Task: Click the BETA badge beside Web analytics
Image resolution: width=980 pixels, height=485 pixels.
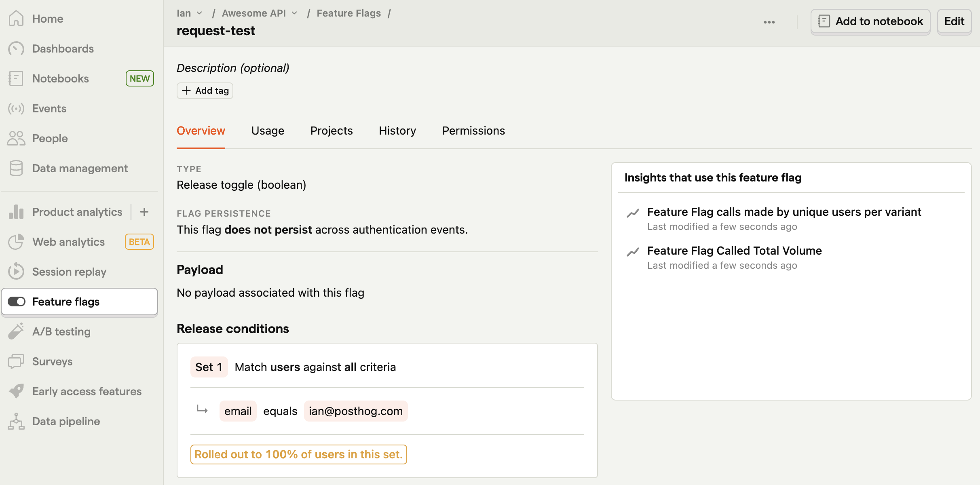Action: coord(139,242)
